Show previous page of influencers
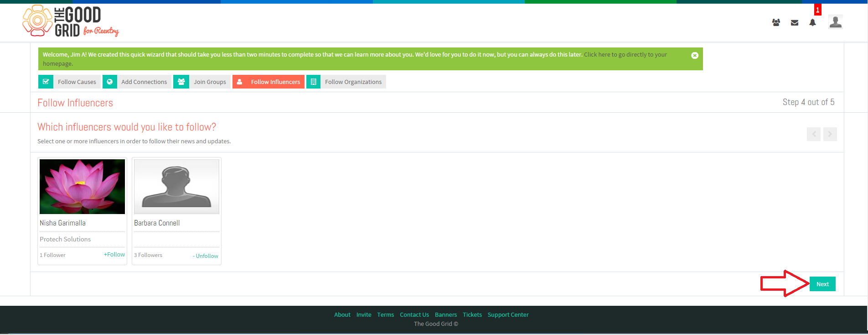This screenshot has height=335, width=868. (814, 134)
